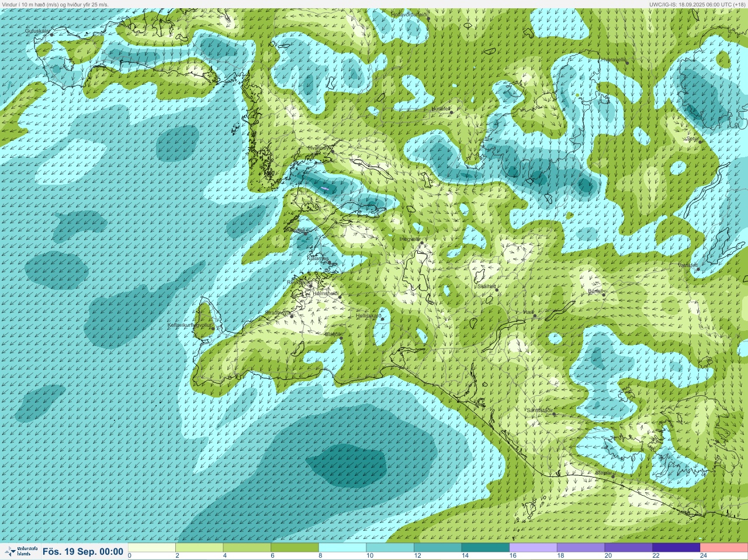Click the Hólmsheiði station label
Viewport: 748px width, 560px height.
[326, 293]
